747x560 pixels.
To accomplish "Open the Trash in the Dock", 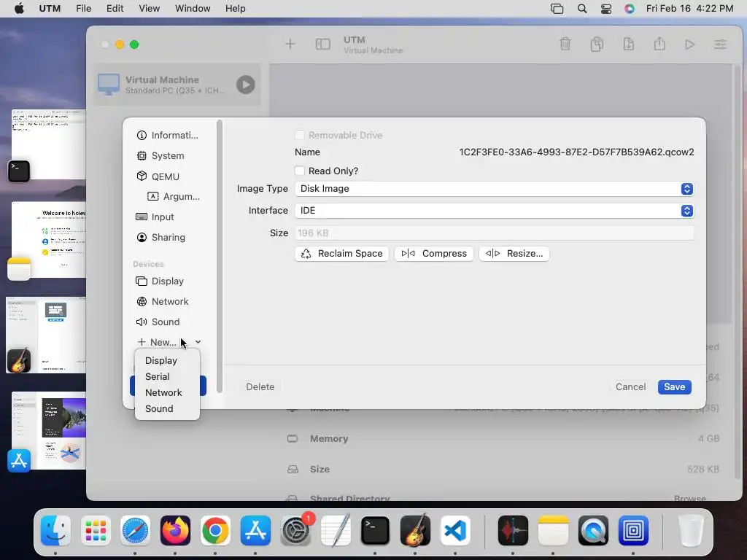I will 691,531.
